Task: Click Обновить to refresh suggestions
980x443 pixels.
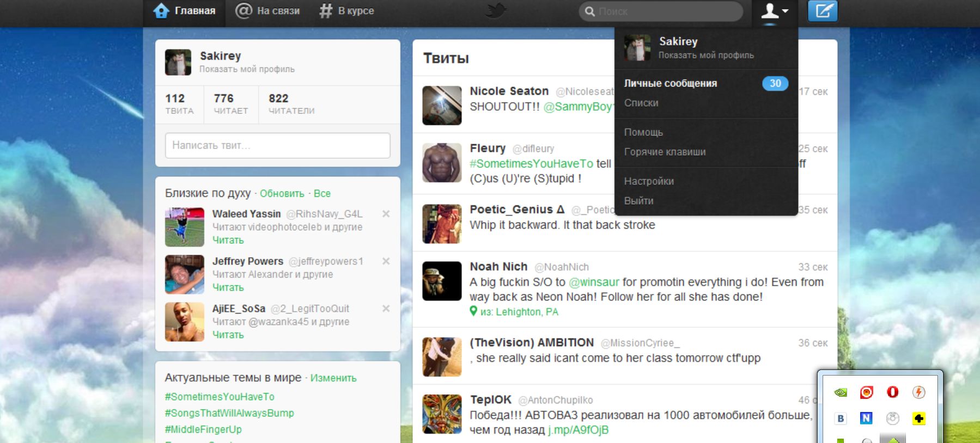Action: tap(282, 194)
